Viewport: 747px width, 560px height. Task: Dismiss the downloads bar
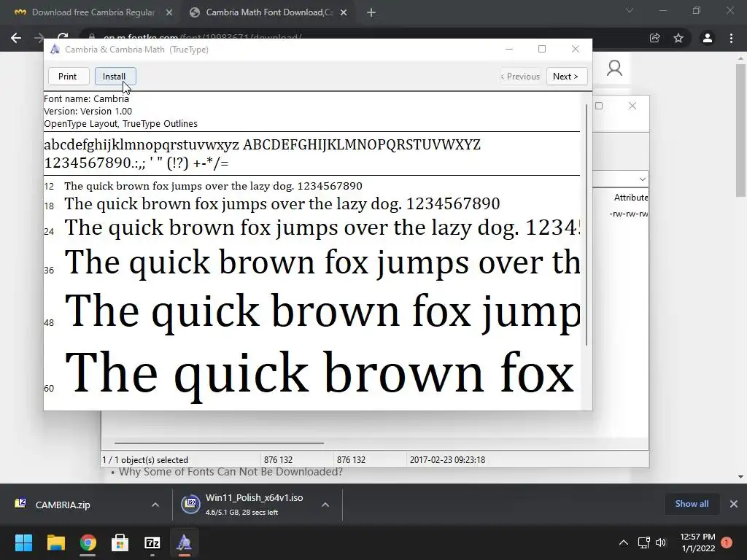coord(734,504)
